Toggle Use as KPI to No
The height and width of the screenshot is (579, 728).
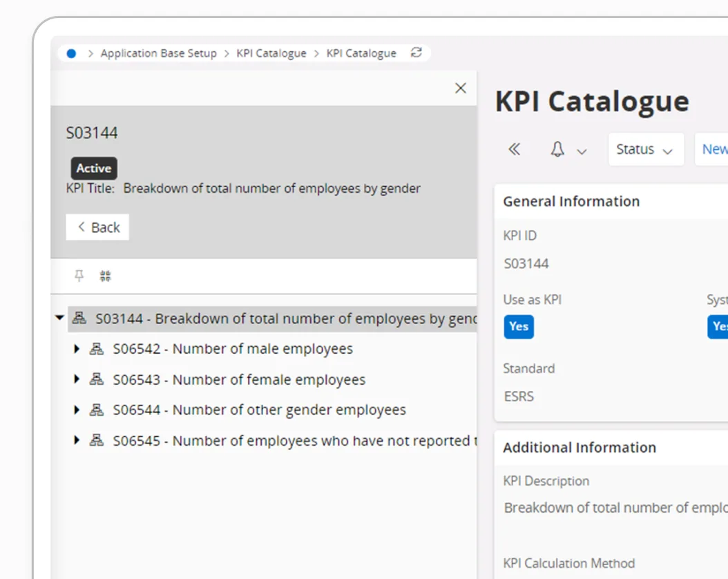[519, 326]
